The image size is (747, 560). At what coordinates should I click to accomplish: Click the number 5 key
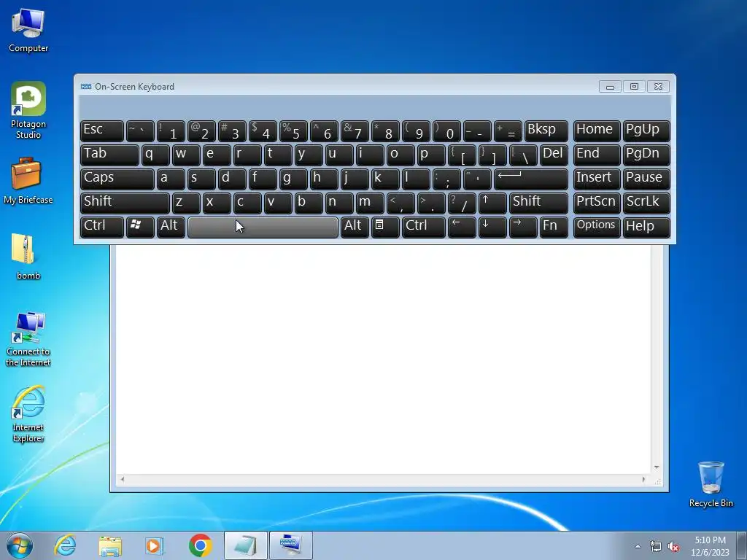[293, 131]
